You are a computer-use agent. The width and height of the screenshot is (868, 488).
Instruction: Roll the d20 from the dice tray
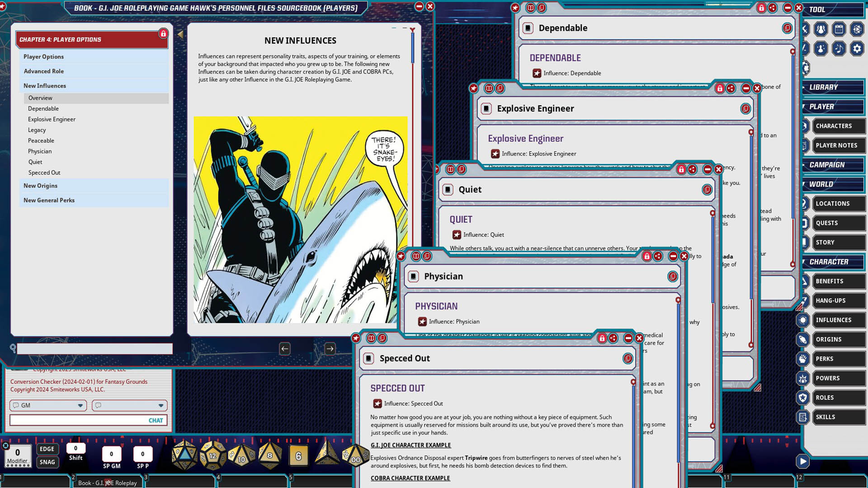click(184, 456)
